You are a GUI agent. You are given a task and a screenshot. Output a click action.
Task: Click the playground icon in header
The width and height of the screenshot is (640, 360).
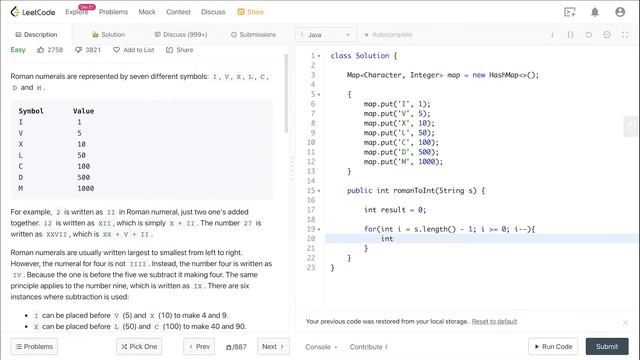(x=570, y=12)
